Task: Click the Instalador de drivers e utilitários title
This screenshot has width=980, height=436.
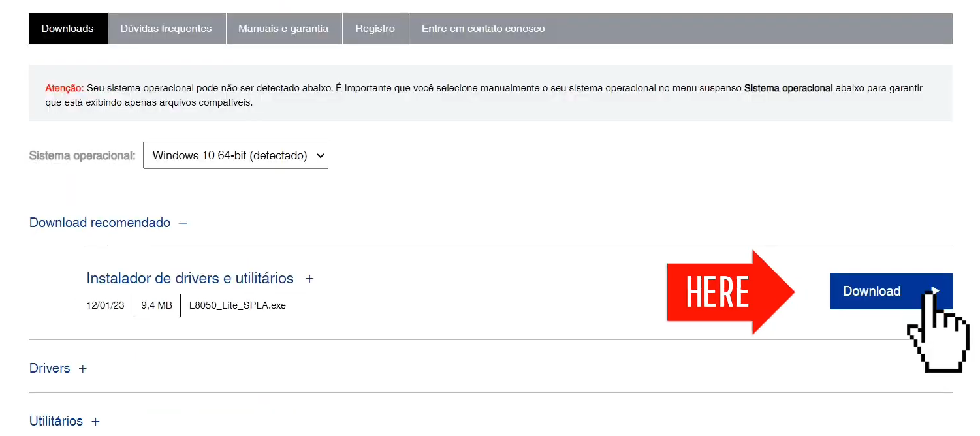Action: tap(190, 279)
